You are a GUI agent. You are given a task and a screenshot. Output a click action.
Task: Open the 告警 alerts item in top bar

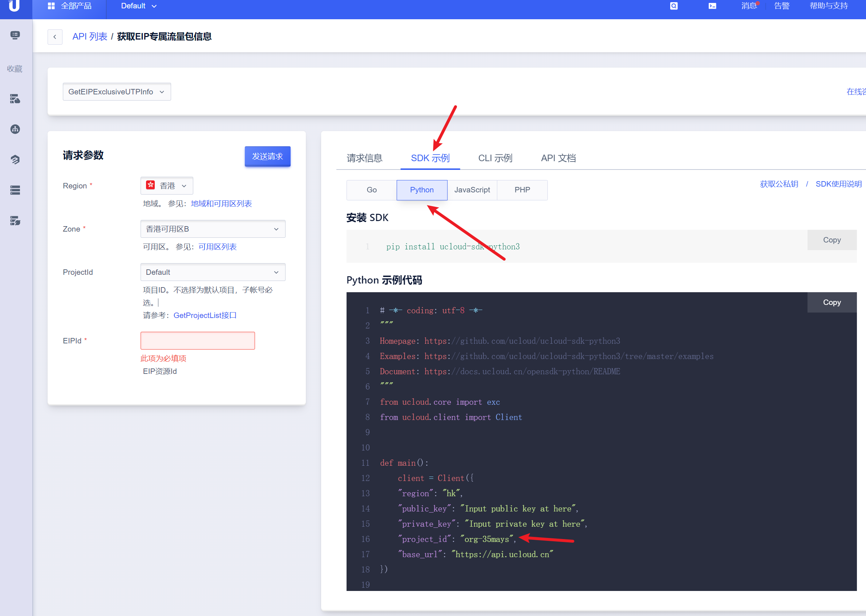click(782, 6)
